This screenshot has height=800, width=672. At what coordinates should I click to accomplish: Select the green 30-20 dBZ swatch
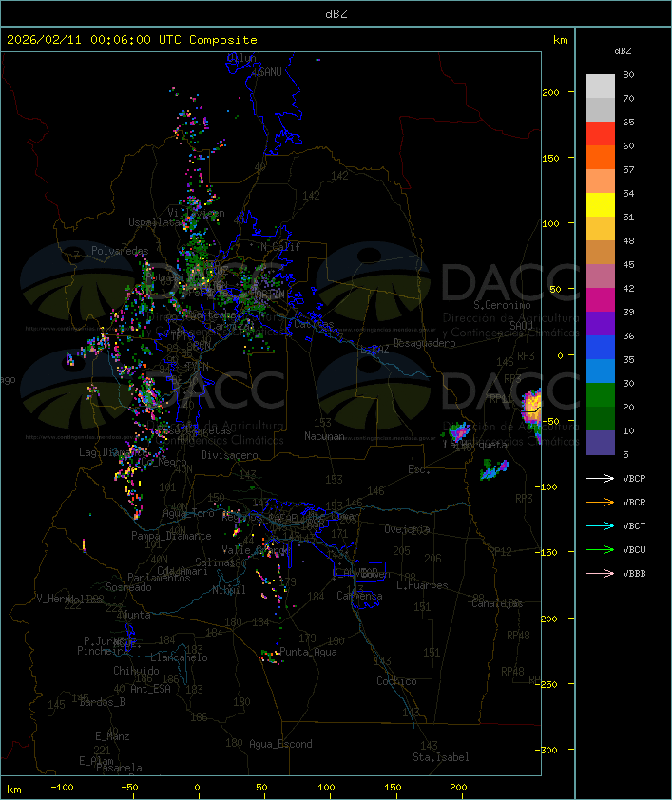[600, 394]
